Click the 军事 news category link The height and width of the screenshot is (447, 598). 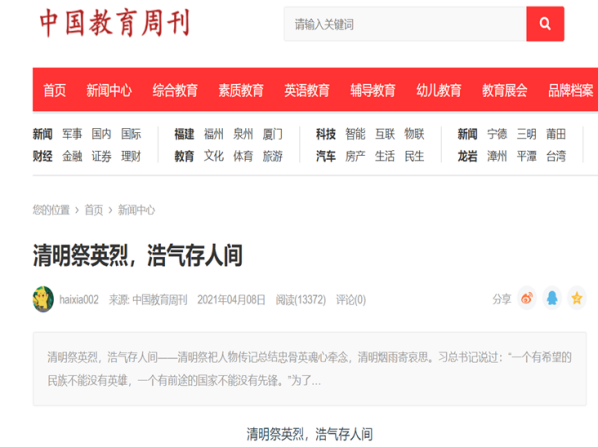(72, 134)
